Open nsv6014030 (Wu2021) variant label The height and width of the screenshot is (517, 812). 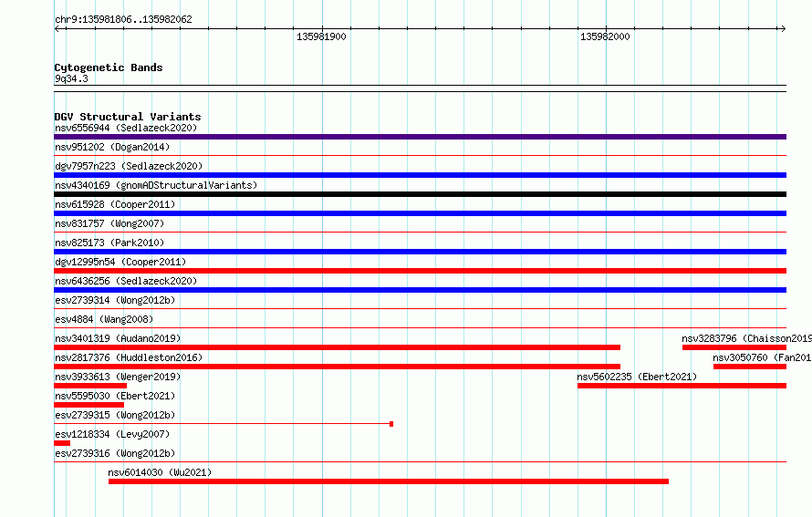[160, 472]
